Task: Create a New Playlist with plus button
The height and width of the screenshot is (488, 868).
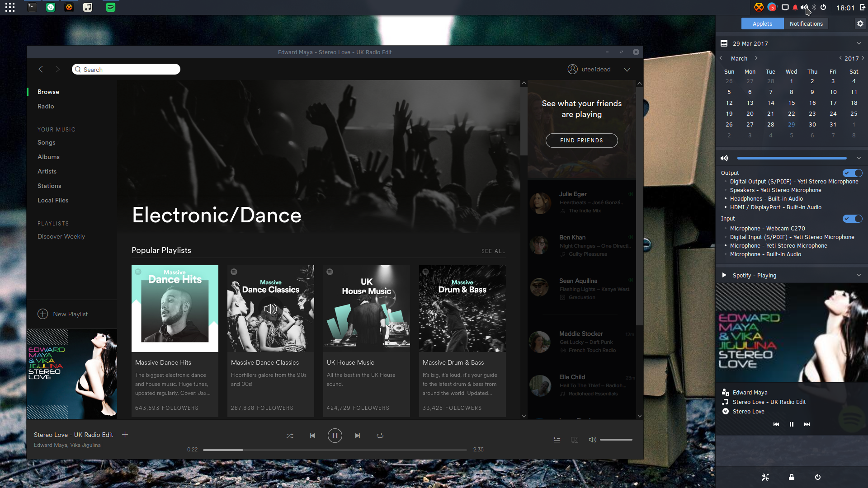Action: click(43, 314)
